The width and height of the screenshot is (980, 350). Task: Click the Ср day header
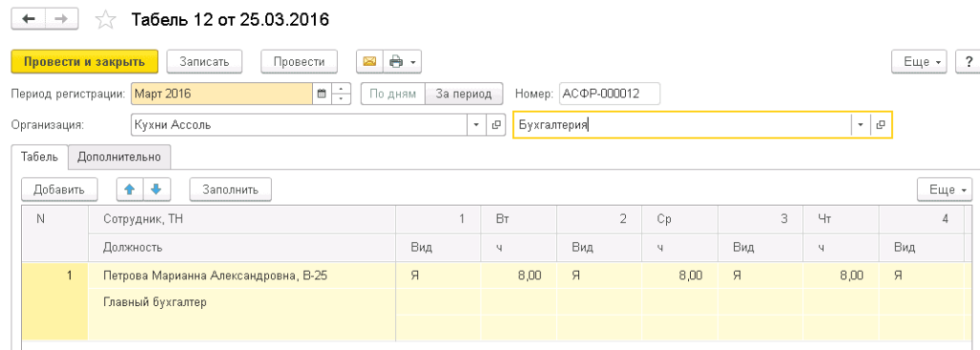point(680,219)
